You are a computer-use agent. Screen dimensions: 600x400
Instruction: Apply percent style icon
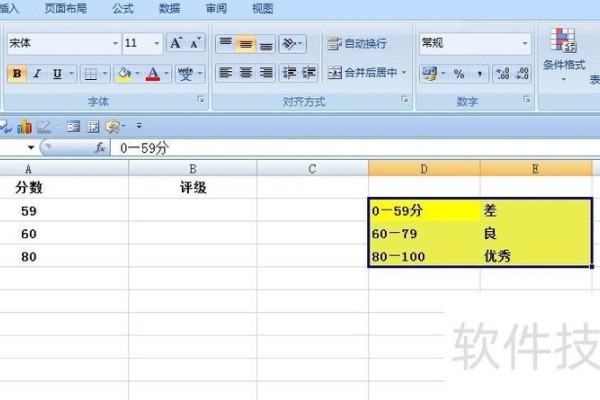[x=459, y=73]
